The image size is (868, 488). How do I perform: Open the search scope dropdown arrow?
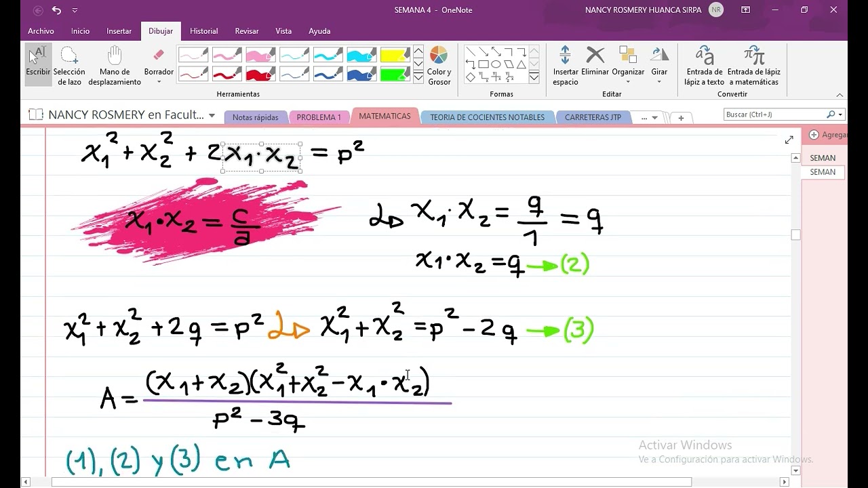point(840,115)
